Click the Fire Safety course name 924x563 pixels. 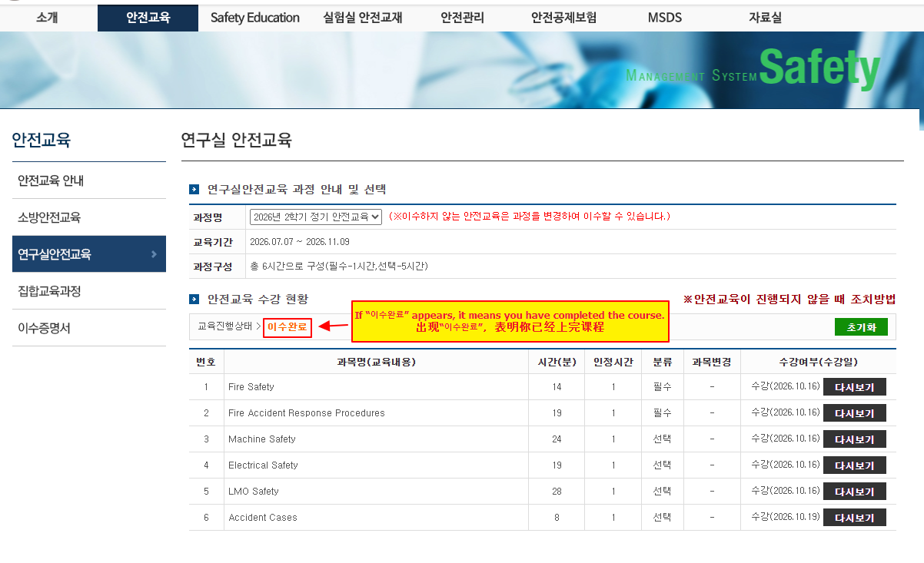coord(251,387)
